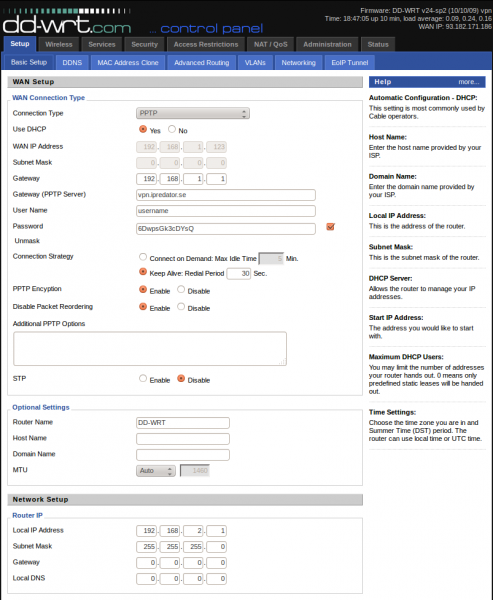Click the 'Maximum DHCP Users:' help heading

406,357
